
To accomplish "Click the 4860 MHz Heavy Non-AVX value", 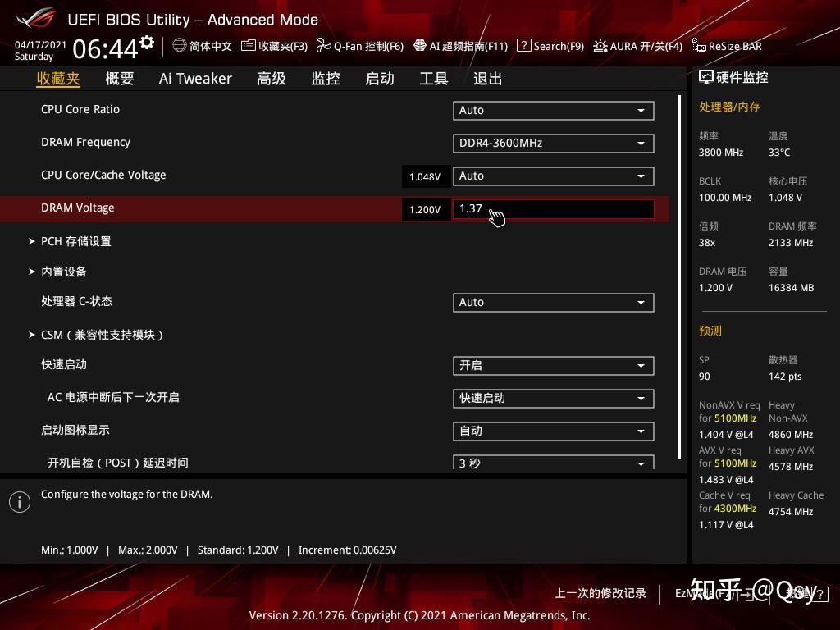I will 791,435.
